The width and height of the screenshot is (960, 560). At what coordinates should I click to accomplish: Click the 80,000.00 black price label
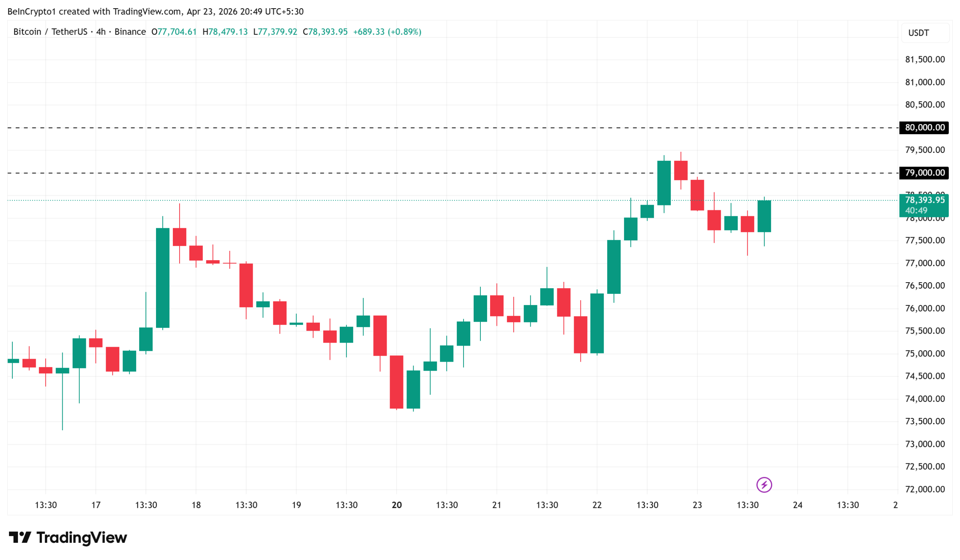[924, 127]
